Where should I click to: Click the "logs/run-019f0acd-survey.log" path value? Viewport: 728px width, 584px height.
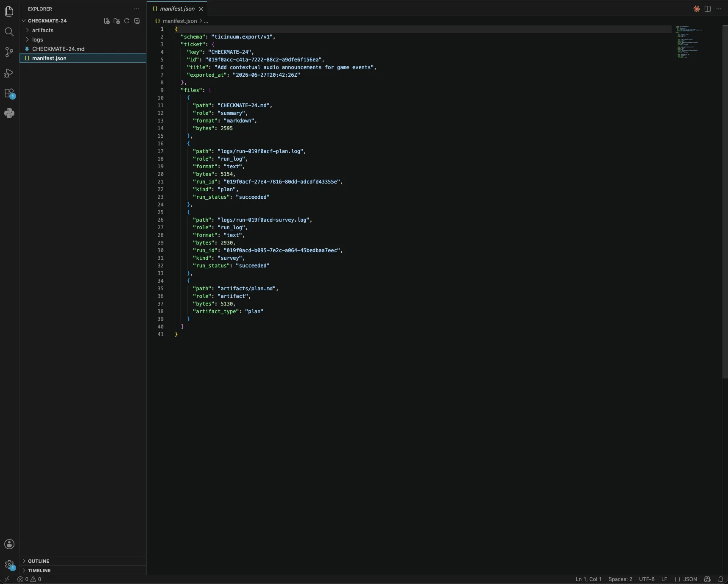(263, 220)
